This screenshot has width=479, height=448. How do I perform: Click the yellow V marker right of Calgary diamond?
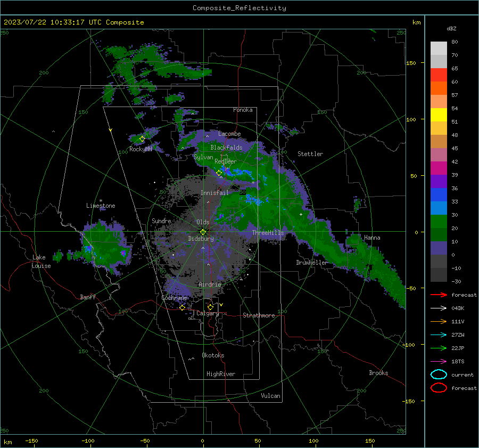point(221,305)
